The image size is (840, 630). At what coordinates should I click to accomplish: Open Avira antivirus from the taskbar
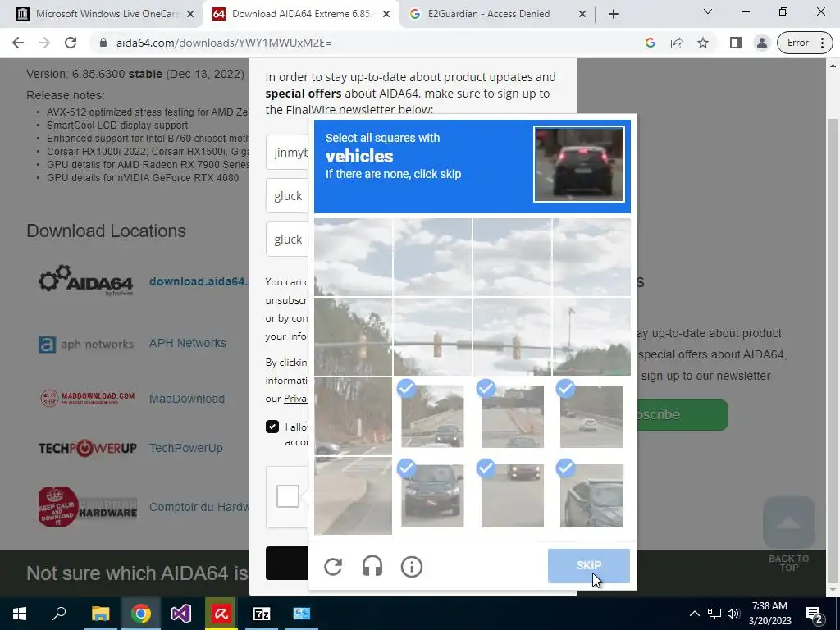221,614
